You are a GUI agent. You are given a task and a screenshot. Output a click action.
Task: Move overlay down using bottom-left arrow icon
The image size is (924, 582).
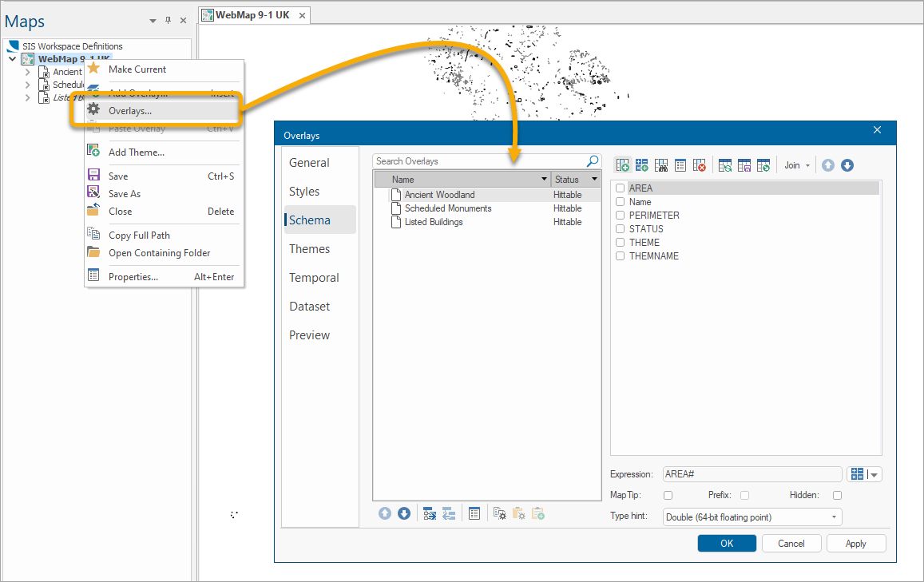click(404, 513)
